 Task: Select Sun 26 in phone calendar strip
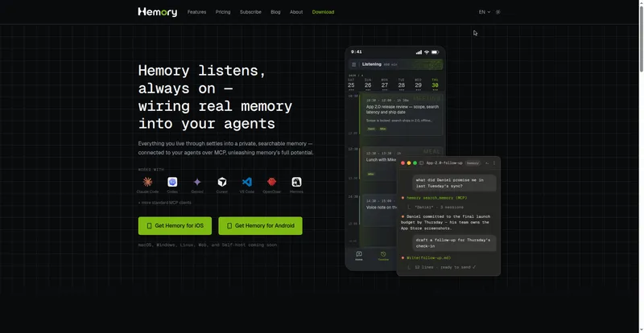click(368, 84)
